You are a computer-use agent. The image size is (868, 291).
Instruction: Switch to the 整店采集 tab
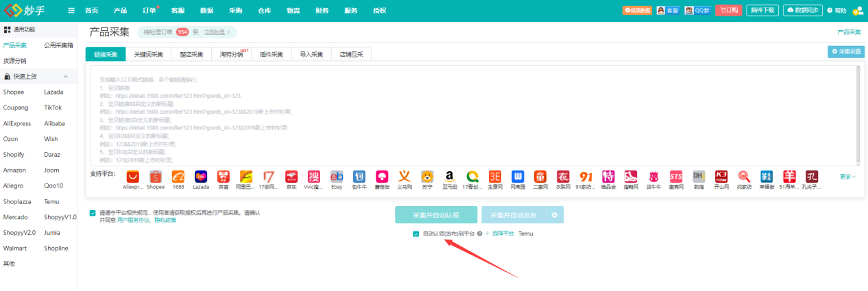tap(191, 55)
